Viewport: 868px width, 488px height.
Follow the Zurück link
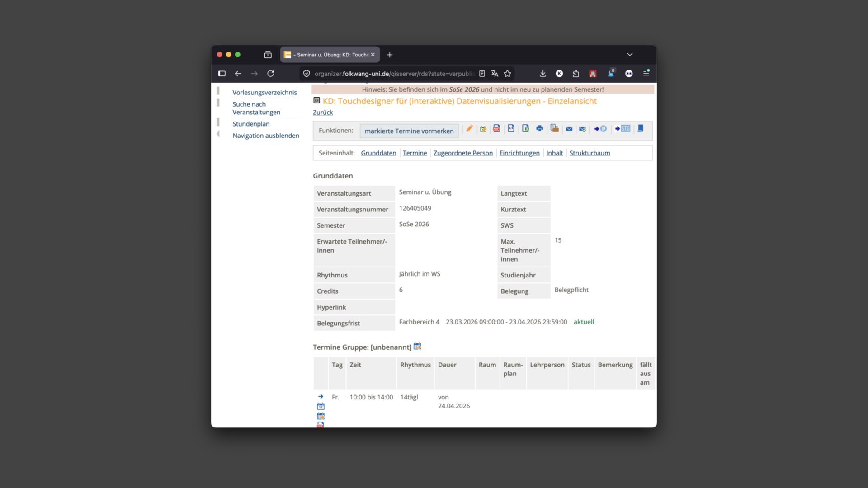pos(323,113)
